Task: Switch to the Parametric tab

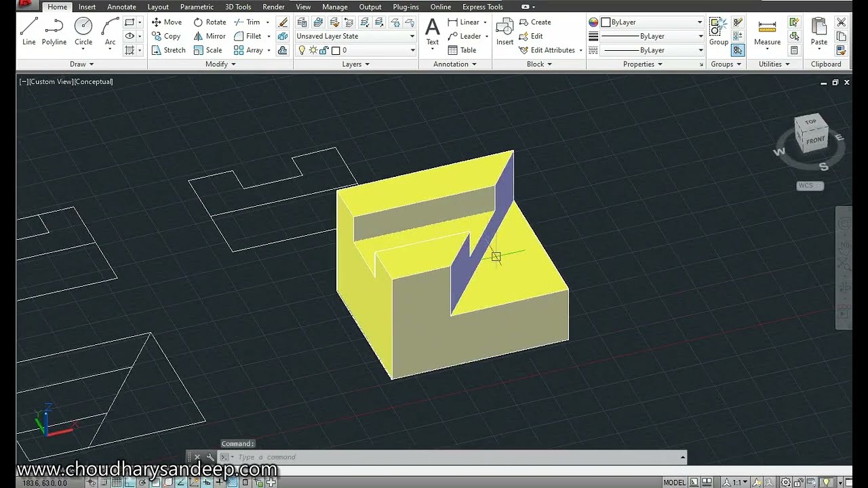Action: 197,7
